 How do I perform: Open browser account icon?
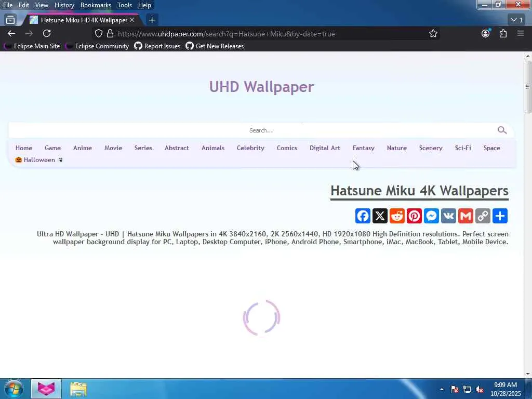click(x=486, y=33)
